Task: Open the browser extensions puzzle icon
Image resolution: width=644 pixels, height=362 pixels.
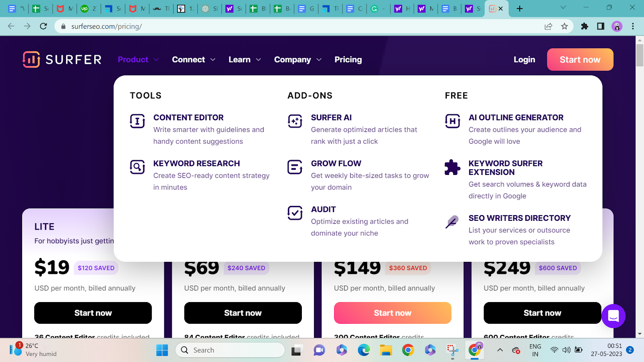Action: coord(584,26)
